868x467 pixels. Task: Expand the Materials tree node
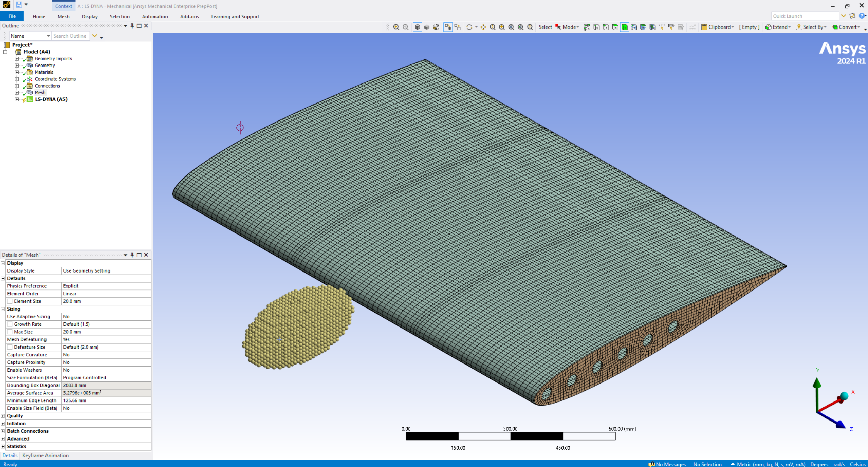[x=17, y=72]
